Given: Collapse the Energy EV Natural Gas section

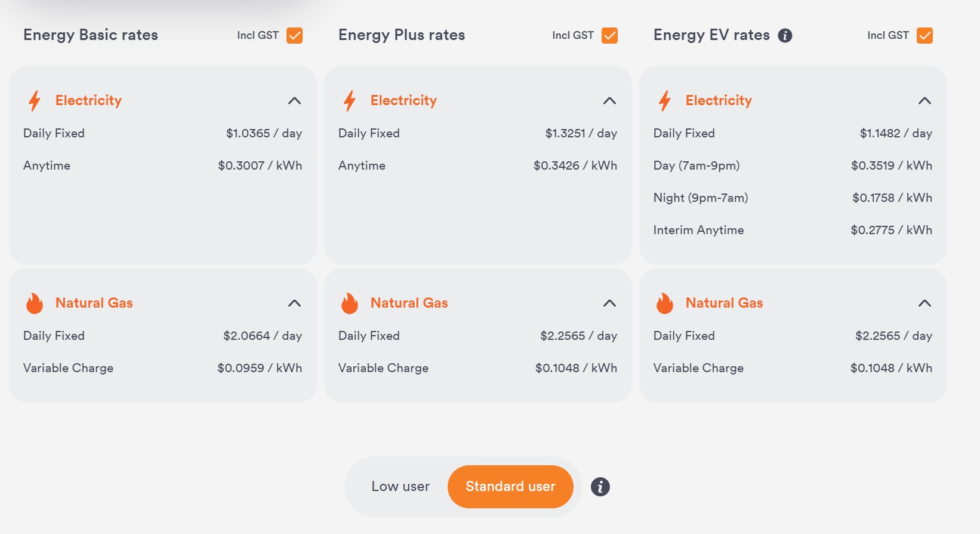Looking at the screenshot, I should pyautogui.click(x=924, y=303).
